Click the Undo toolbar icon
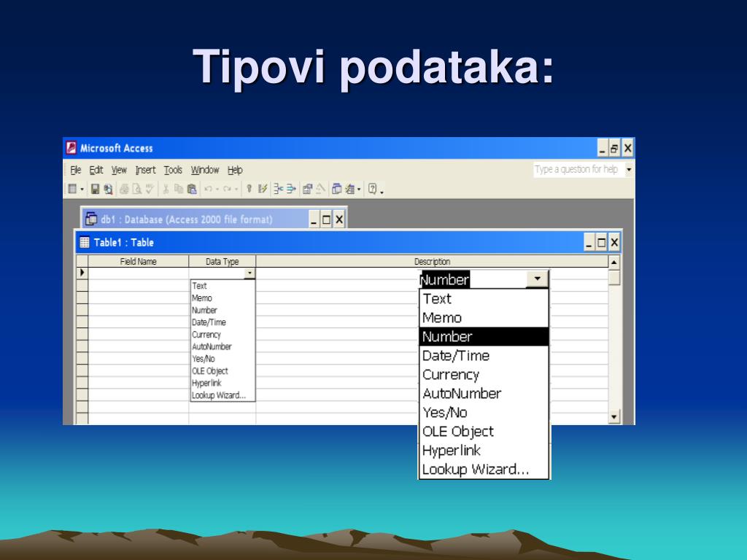 (208, 189)
